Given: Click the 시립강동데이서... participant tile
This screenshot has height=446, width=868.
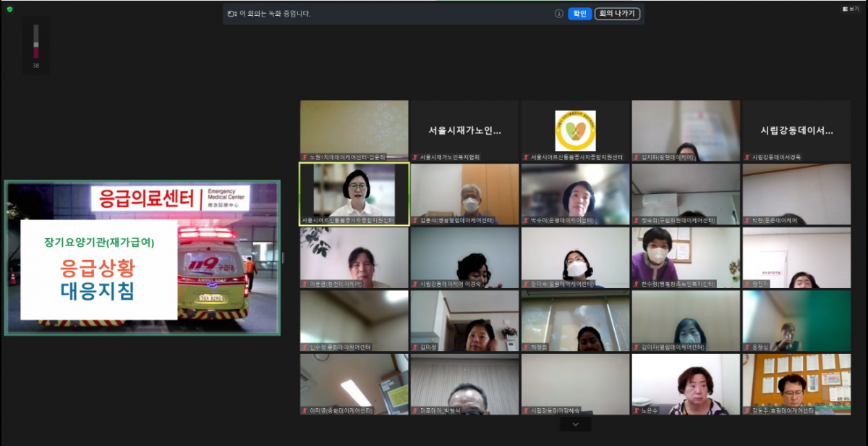Looking at the screenshot, I should coord(796,131).
